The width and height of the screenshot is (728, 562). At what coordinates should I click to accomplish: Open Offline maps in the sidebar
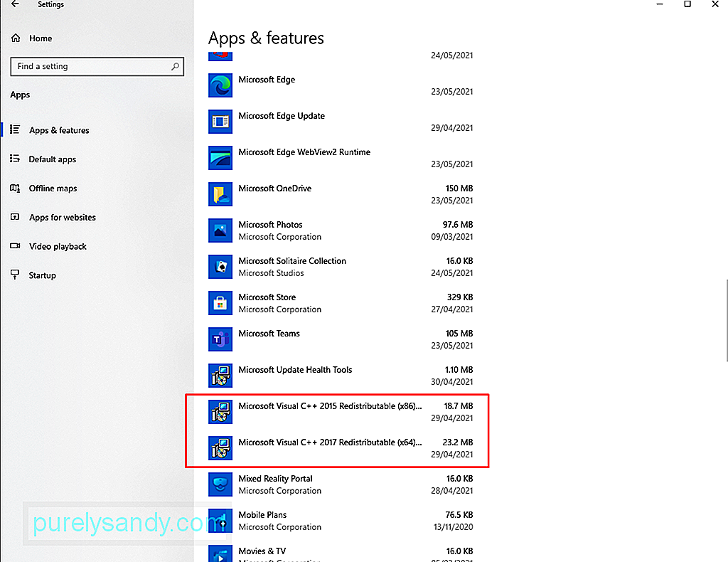coord(53,188)
